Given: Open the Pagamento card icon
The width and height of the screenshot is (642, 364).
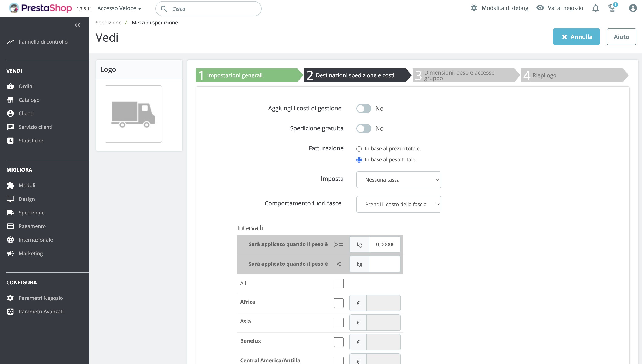Looking at the screenshot, I should (10, 226).
